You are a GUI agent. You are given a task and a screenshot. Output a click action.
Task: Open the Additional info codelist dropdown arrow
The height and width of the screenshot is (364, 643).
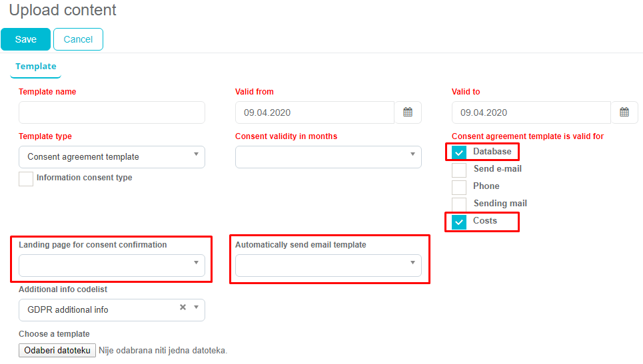coord(196,307)
